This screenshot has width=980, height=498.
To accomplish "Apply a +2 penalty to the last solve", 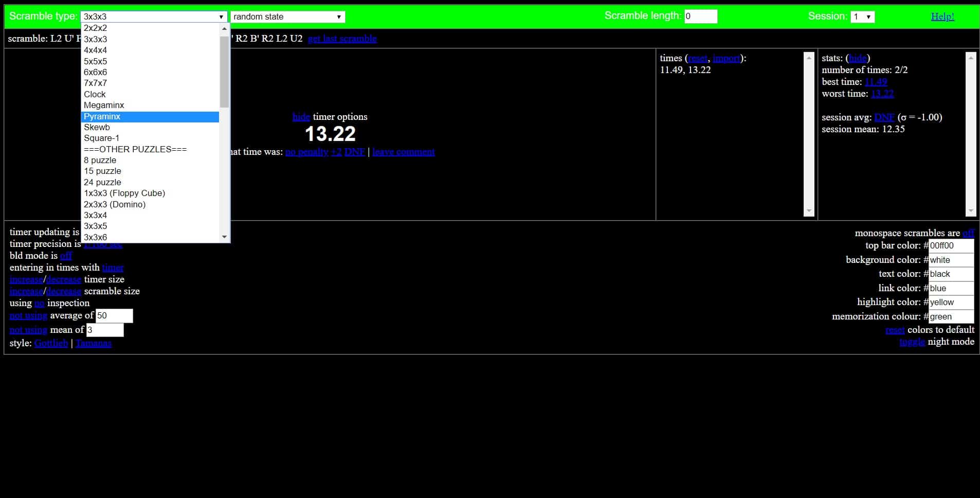I will pos(336,152).
